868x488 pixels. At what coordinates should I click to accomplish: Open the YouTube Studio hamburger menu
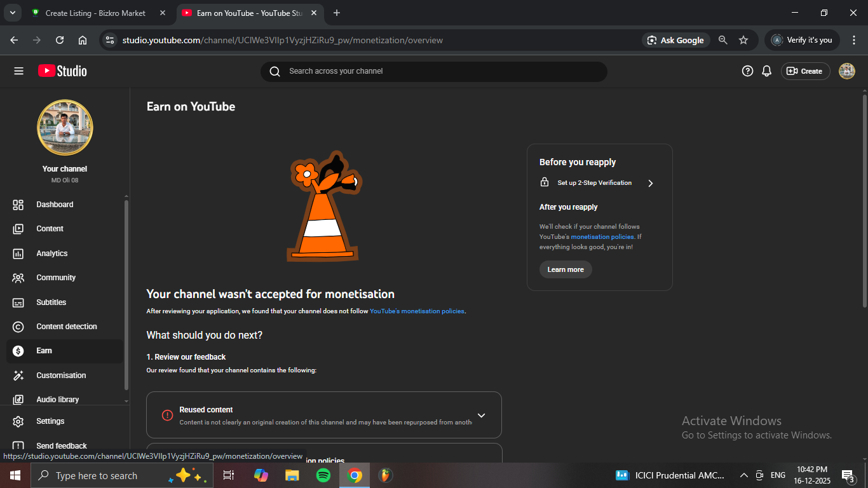tap(18, 71)
